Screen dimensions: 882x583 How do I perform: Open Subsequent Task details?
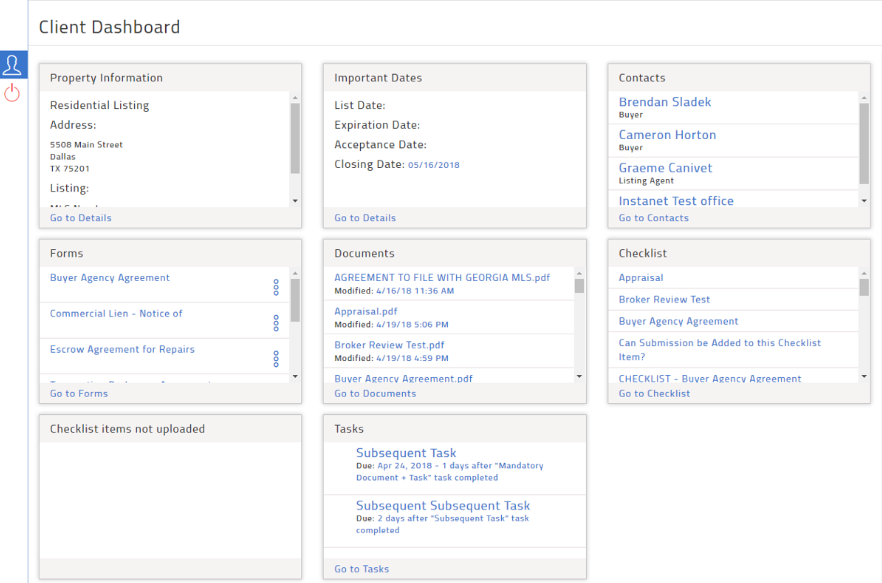[405, 452]
